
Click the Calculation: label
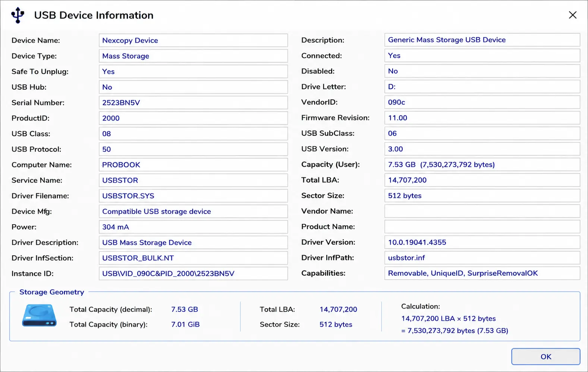(x=420, y=306)
